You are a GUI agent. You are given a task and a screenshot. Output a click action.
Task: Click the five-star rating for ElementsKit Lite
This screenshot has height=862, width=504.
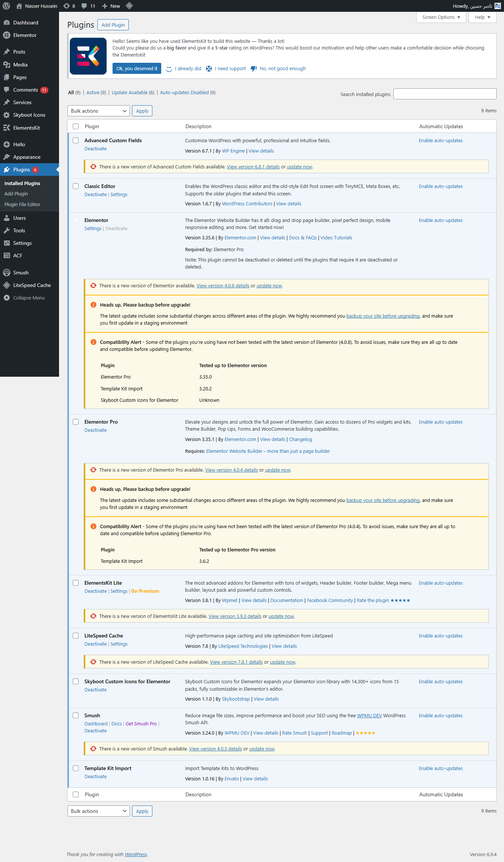(x=400, y=600)
